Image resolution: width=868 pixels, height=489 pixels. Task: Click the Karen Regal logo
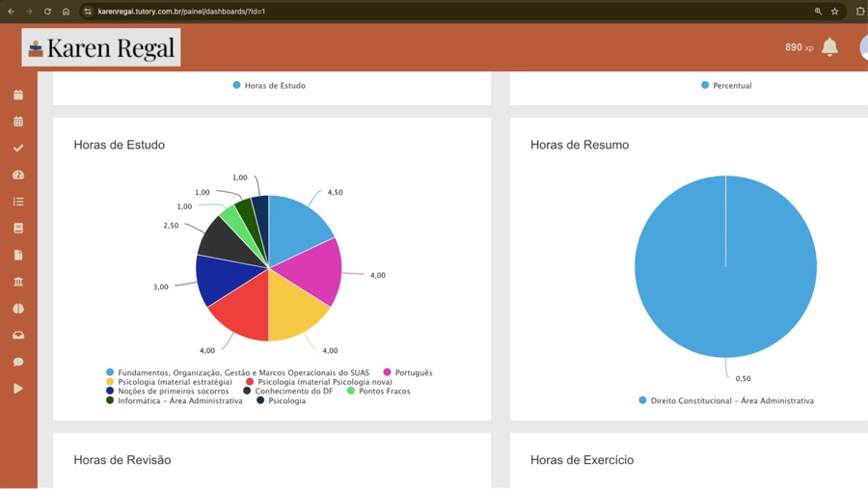(100, 47)
